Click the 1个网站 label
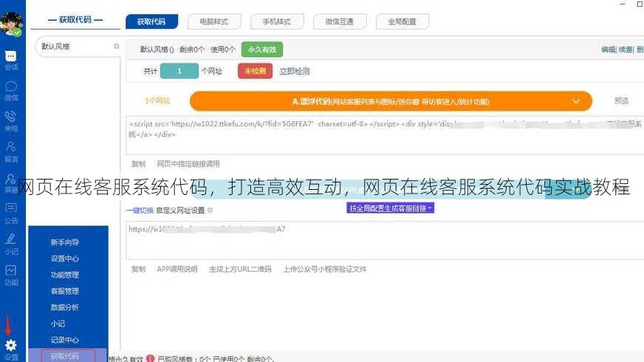The width and height of the screenshot is (644, 362). pos(157,100)
